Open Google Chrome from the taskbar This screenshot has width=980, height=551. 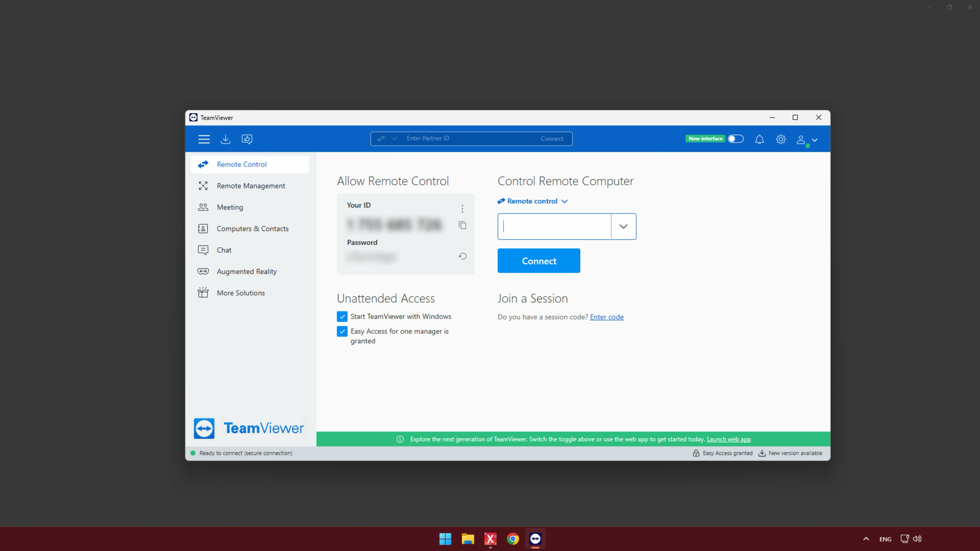click(513, 539)
